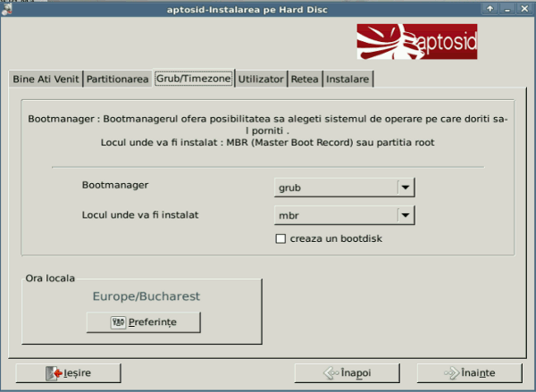Go back with the Înapoi button
This screenshot has height=392, width=536.
pos(347,373)
